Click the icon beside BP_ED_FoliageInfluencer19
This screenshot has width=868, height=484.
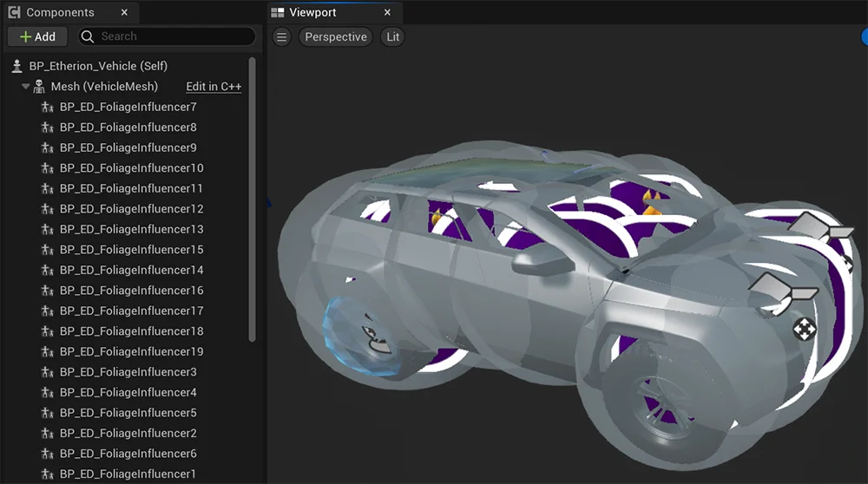click(48, 352)
